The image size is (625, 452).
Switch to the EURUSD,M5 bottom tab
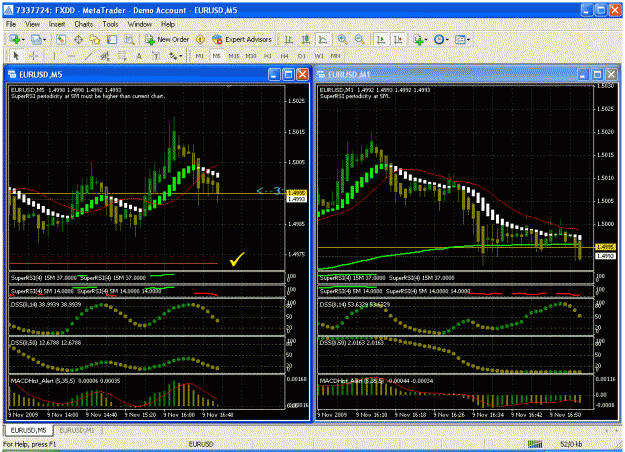(x=28, y=430)
